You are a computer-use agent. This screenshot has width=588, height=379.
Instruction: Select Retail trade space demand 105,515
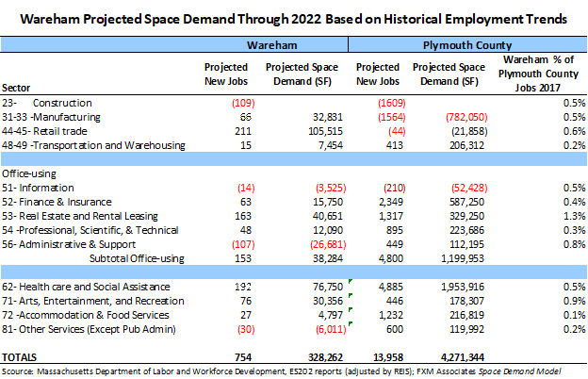[x=325, y=131]
